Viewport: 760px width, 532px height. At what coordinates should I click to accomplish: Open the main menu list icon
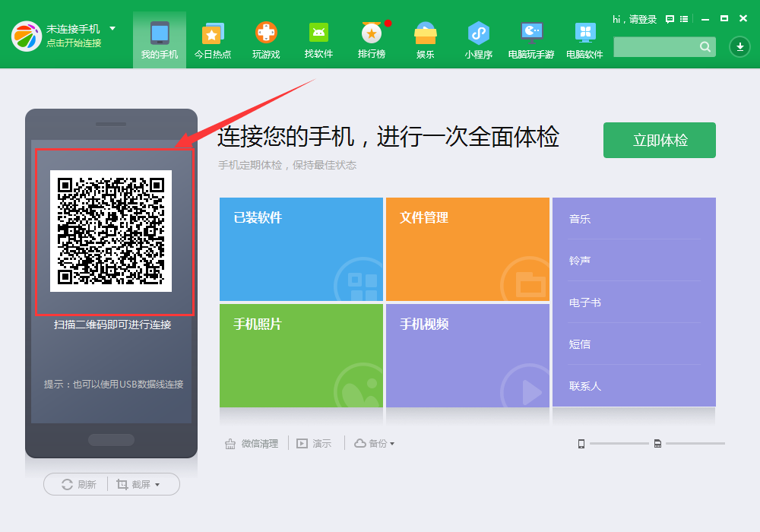click(684, 19)
